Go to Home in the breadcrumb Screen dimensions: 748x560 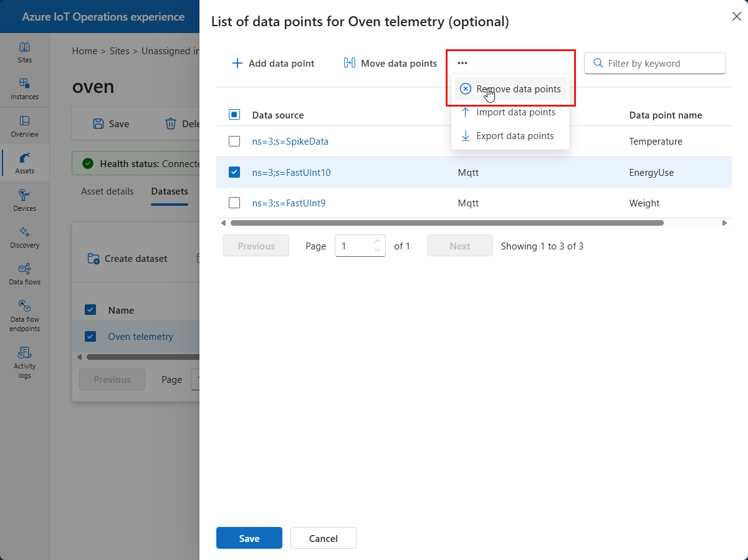85,51
